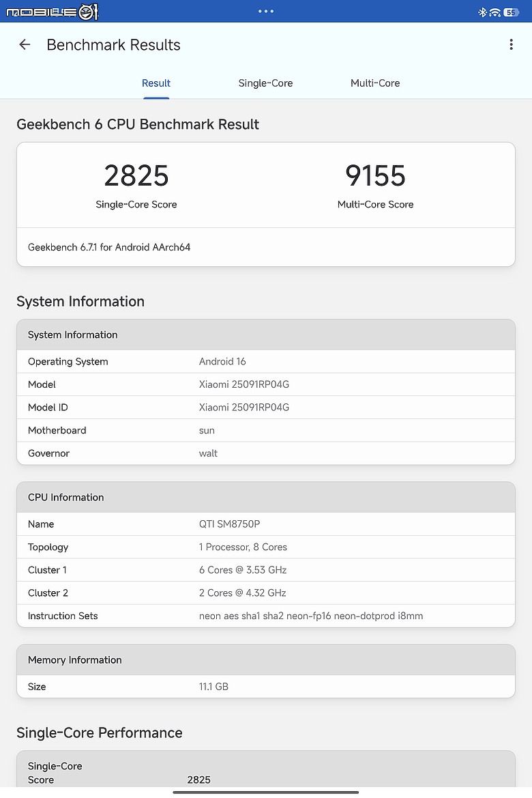
Task: Tap the three dots in status bar
Action: point(266,11)
